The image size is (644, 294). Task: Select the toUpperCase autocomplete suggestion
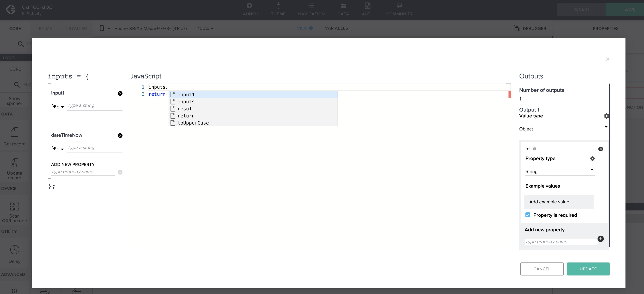(x=253, y=123)
